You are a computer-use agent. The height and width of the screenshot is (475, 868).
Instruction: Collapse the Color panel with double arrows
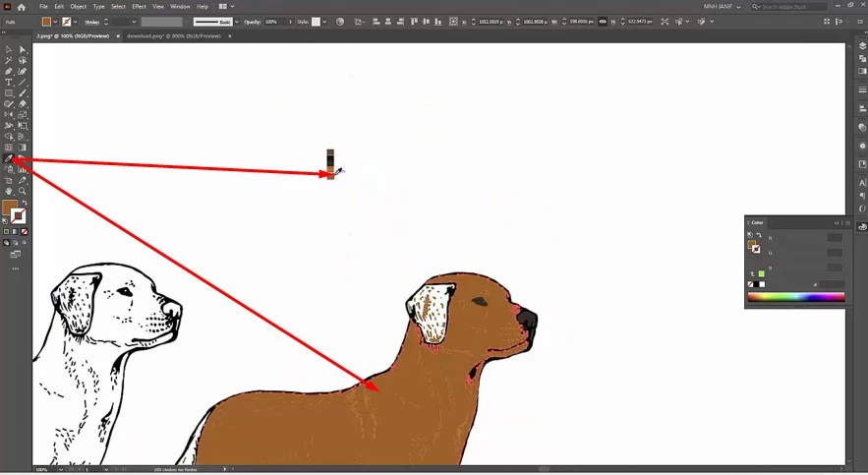pyautogui.click(x=837, y=222)
